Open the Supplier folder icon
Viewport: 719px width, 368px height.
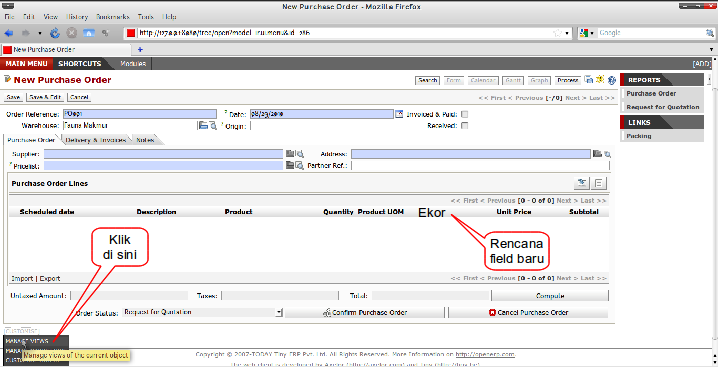click(290, 154)
